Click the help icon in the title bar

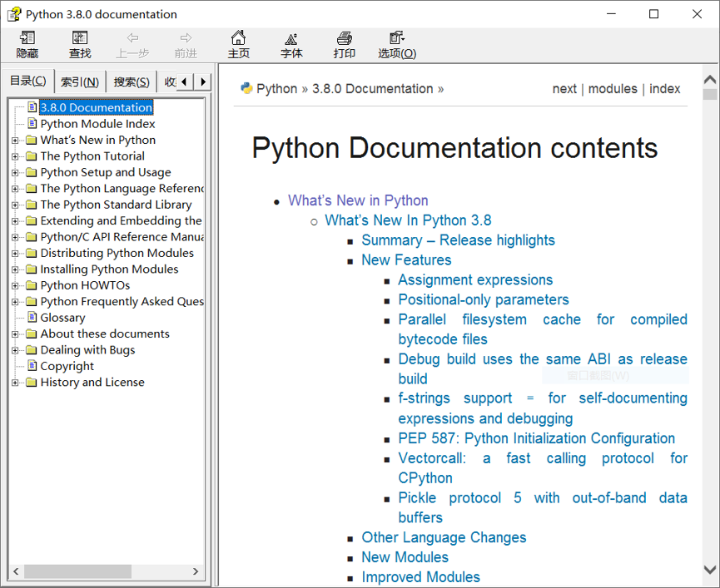tap(14, 14)
